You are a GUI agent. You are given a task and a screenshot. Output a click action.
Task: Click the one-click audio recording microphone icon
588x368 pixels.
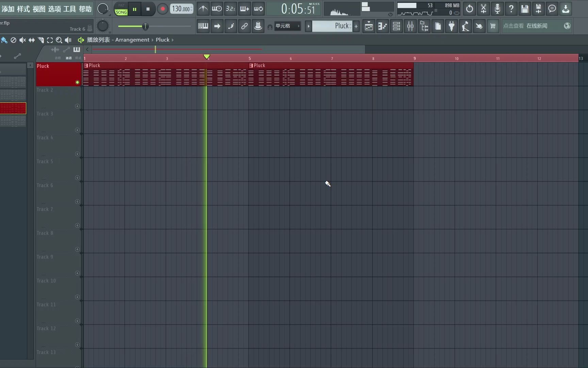(497, 9)
